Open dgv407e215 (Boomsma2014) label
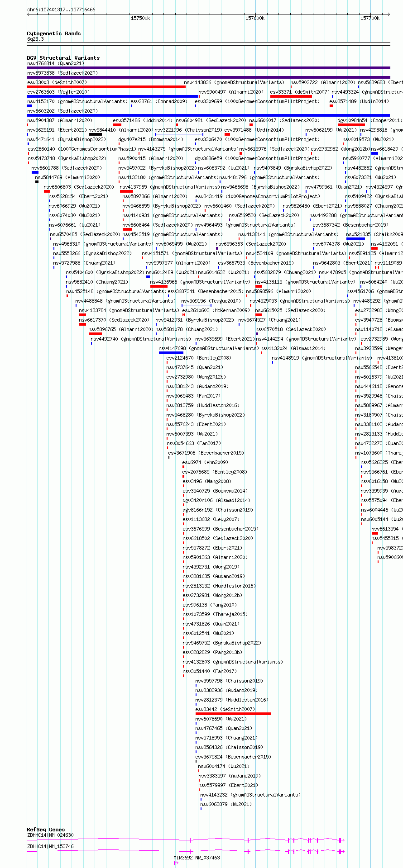The width and height of the screenshot is (403, 868). coord(151,139)
